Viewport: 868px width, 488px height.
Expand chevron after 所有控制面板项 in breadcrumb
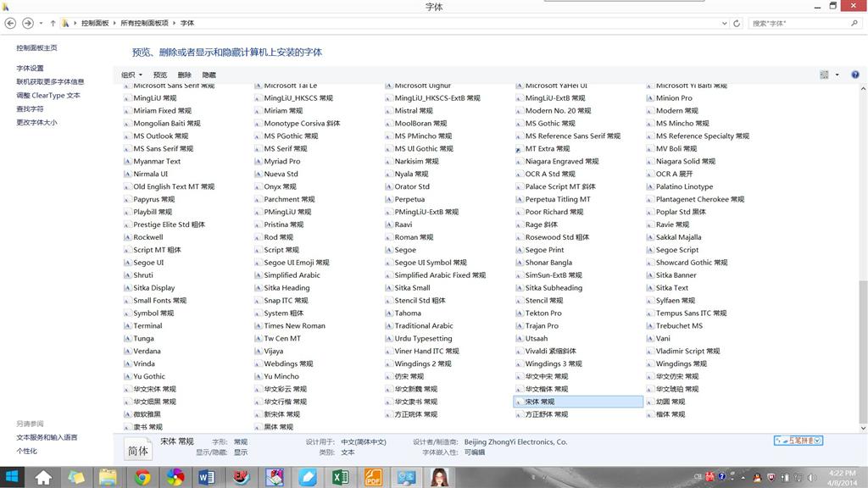174,23
